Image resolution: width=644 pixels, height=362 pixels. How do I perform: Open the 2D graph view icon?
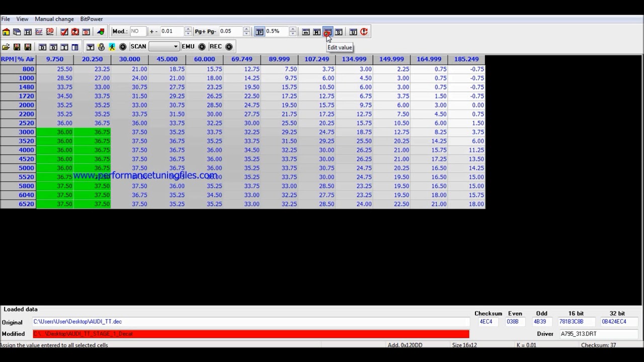point(39,32)
